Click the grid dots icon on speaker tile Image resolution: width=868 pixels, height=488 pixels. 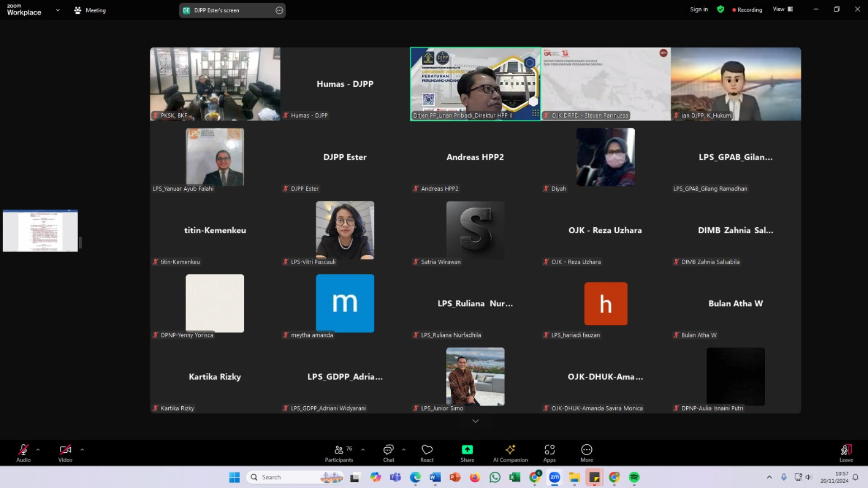pos(535,113)
